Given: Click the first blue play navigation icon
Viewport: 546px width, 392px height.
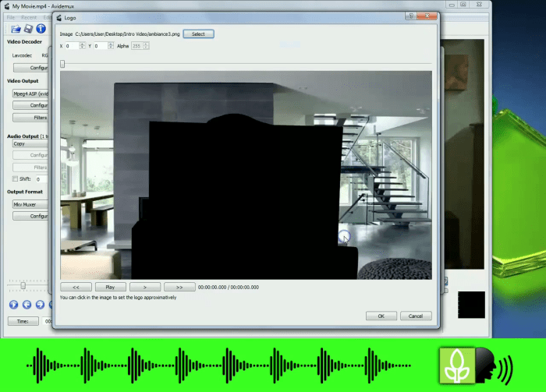Looking at the screenshot, I should [x=13, y=305].
